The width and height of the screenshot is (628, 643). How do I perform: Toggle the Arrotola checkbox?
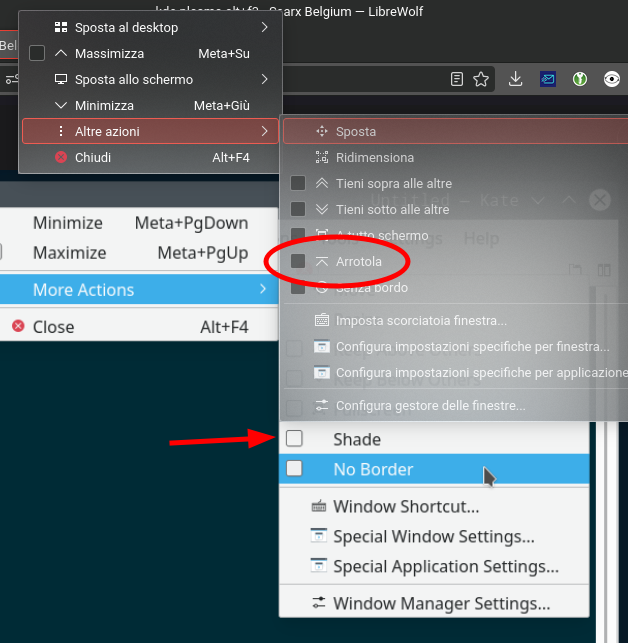coord(298,261)
